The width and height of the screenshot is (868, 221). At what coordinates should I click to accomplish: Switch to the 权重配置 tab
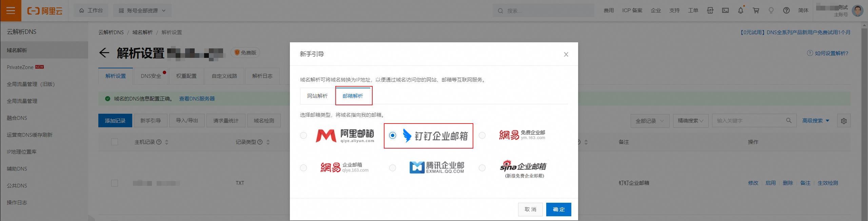point(186,76)
